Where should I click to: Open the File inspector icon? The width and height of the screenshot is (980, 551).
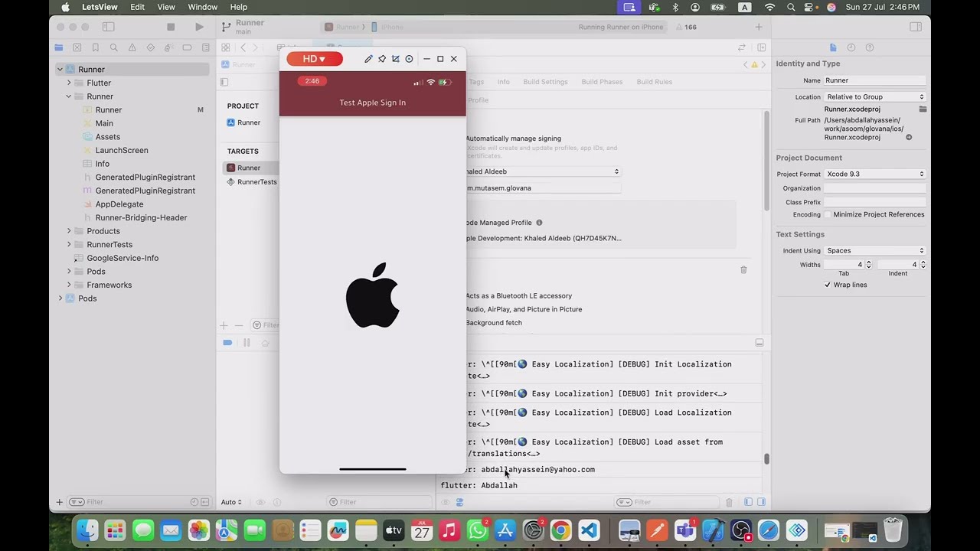click(x=833, y=47)
